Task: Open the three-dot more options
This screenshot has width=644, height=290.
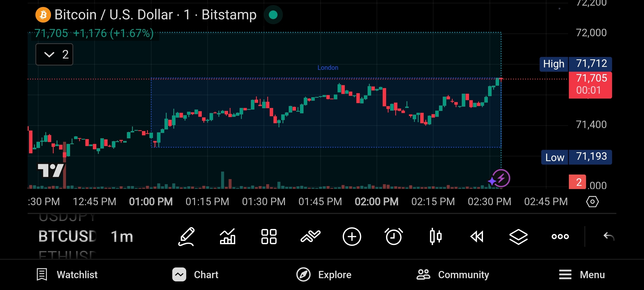Action: [560, 237]
